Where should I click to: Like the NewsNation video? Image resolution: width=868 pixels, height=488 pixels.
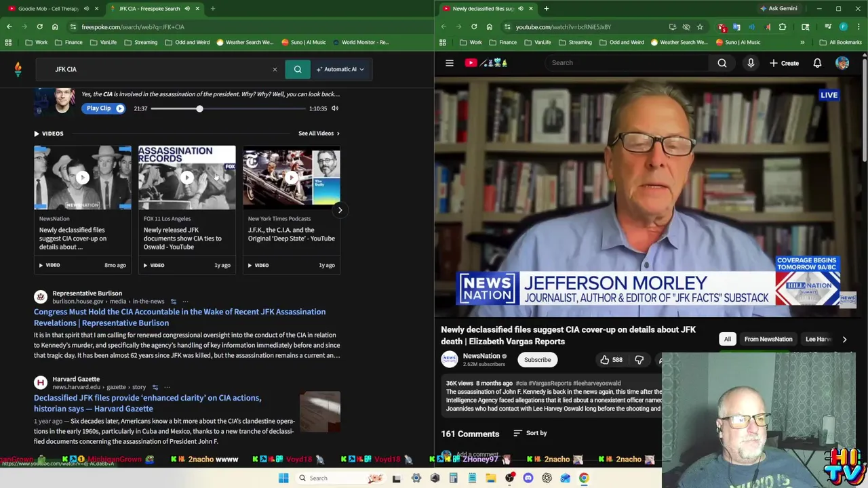pyautogui.click(x=610, y=360)
